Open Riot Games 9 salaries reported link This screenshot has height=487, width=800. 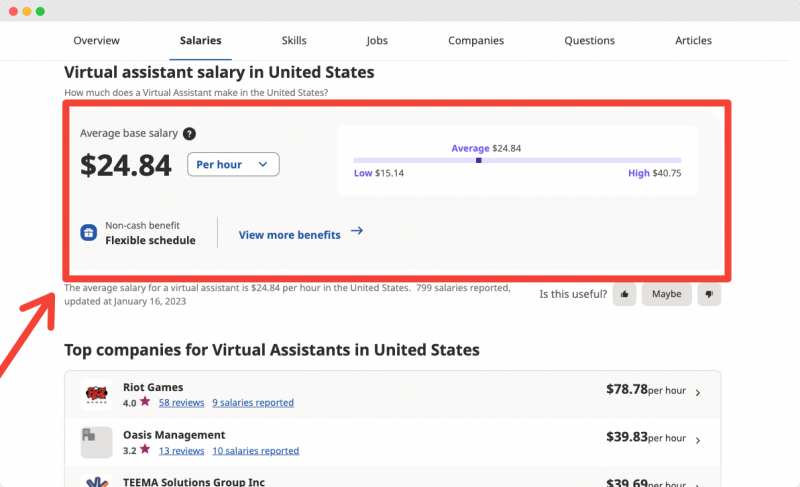pos(253,403)
